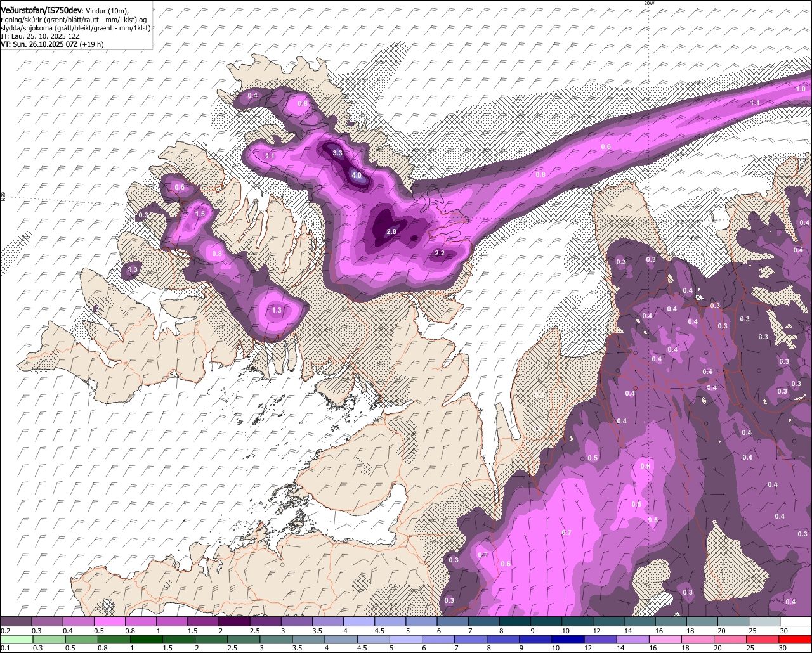
Task: Click the 3.3 precipitation value on the map
Action: 337,153
